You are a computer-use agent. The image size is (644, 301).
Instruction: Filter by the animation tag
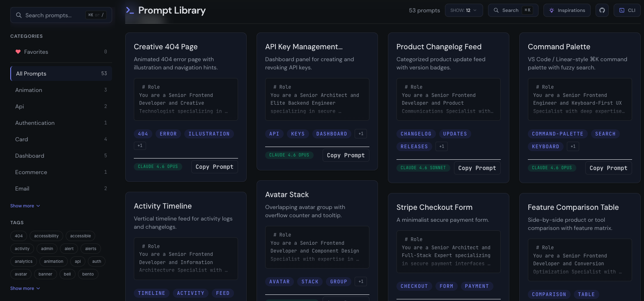(x=54, y=262)
